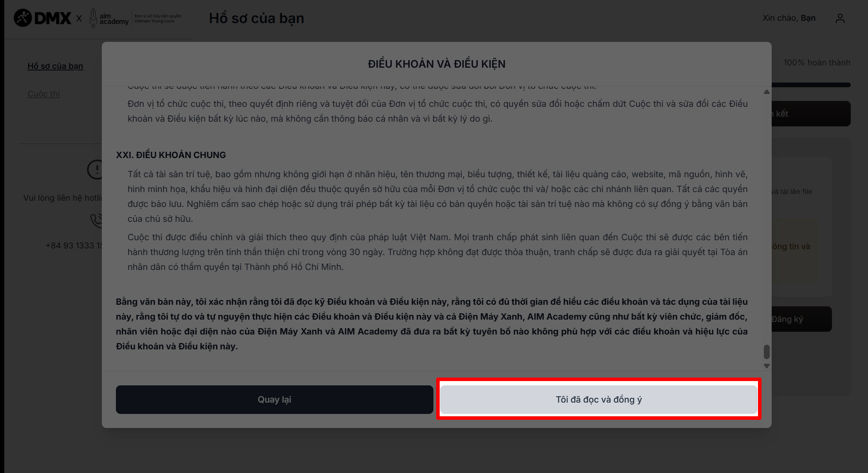Agree via Tôi đã đọc và đồng ý
The height and width of the screenshot is (473, 868).
pos(599,399)
